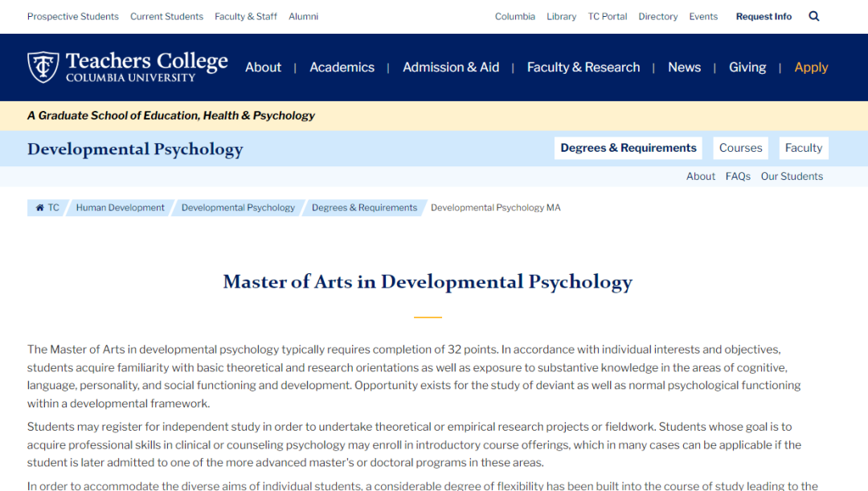
Task: Click paragraph starting 'Students may register for independent'
Action: [x=414, y=444]
